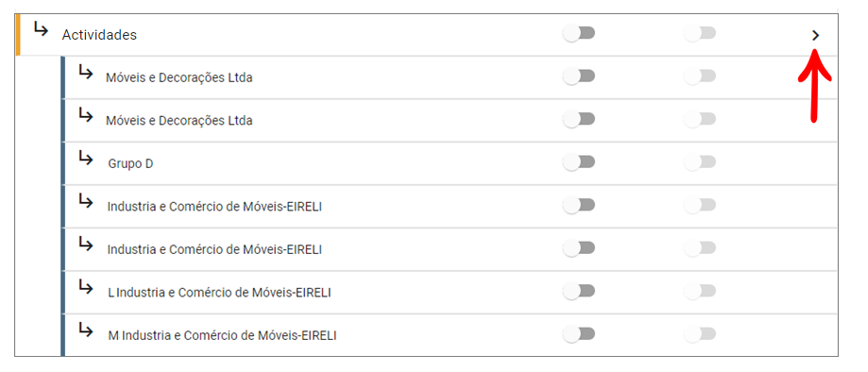Toggle the faded switch for M Industria e Comércio
Image resolution: width=868 pixels, height=372 pixels.
tap(700, 334)
